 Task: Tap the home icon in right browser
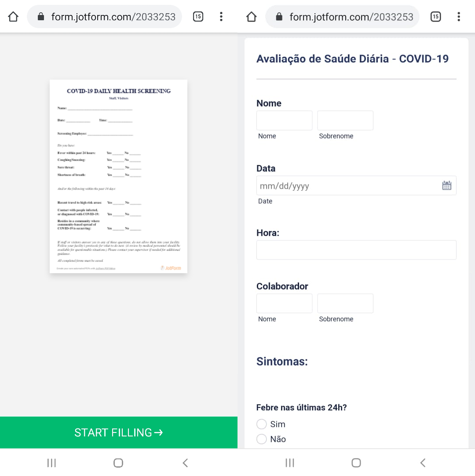click(251, 17)
